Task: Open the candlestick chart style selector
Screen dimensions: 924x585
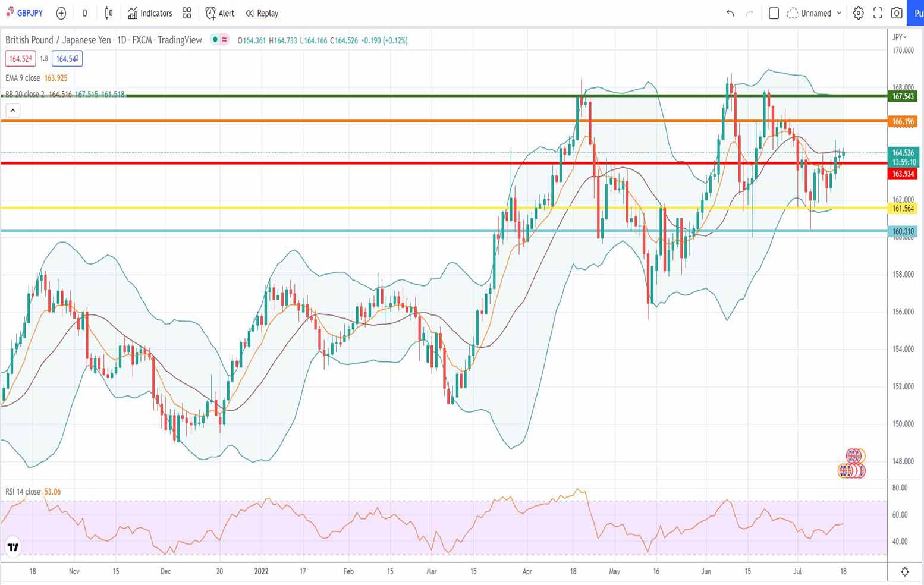Action: coord(109,13)
